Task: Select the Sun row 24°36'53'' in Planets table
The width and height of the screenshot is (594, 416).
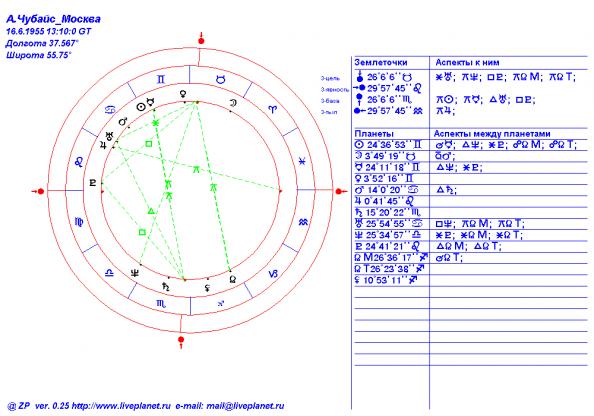Action: pyautogui.click(x=471, y=145)
